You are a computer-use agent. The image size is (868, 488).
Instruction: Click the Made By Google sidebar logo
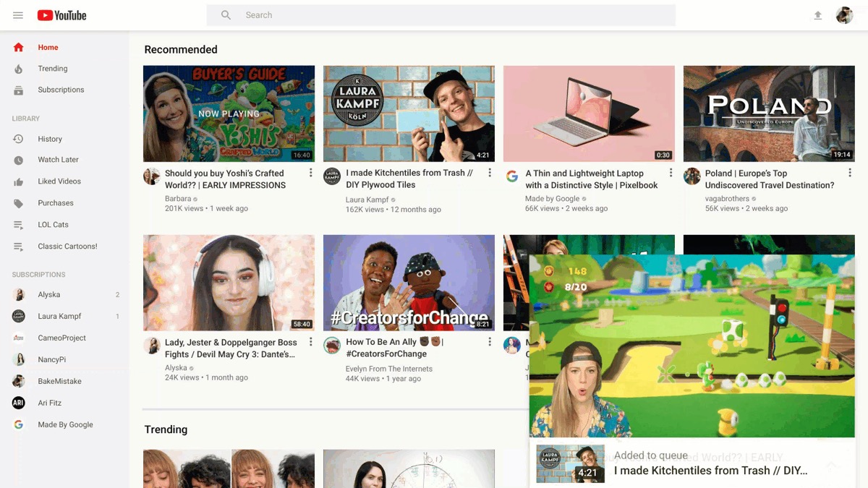point(19,425)
